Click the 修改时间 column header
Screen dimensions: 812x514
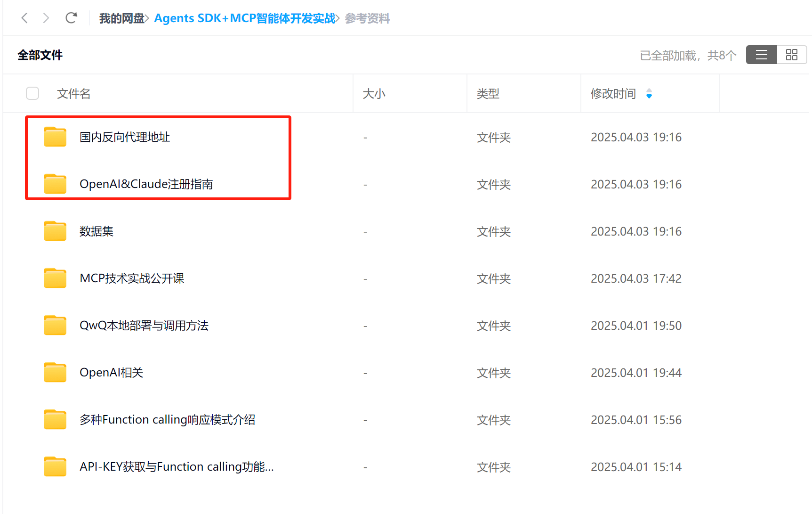tap(613, 94)
